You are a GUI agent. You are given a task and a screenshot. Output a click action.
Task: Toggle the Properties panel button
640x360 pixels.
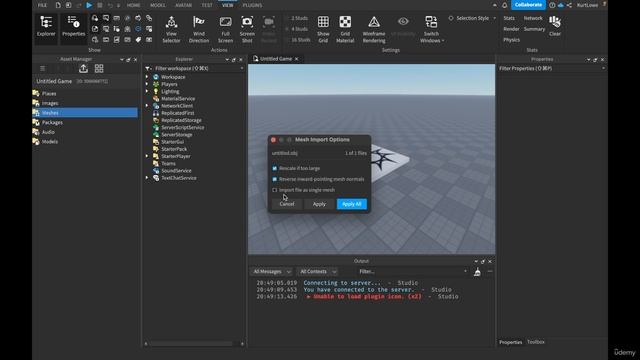coord(73,27)
